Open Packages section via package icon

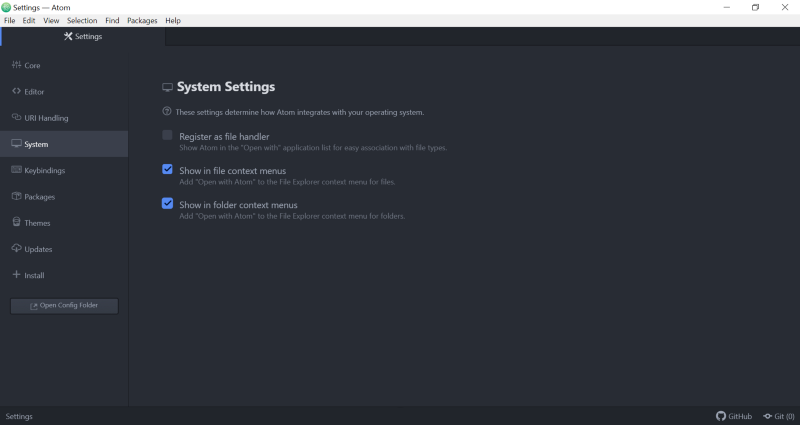click(16, 197)
